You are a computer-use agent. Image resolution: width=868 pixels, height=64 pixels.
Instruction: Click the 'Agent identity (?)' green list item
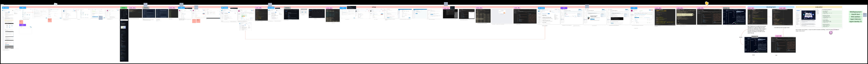click(x=856, y=21)
